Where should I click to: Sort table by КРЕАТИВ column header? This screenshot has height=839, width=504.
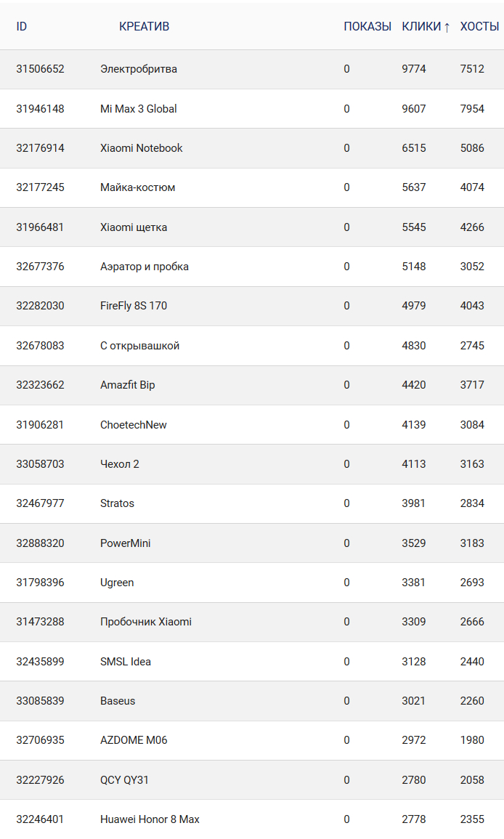point(144,27)
